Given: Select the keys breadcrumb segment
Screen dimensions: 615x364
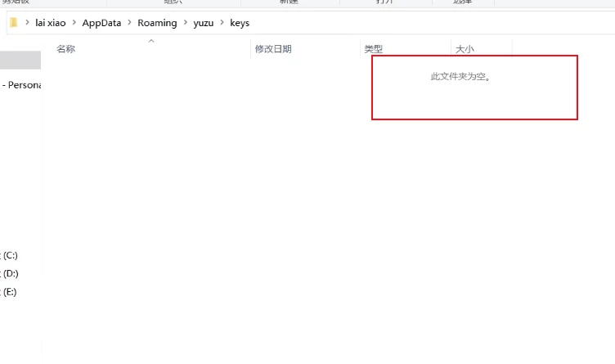Looking at the screenshot, I should (240, 23).
